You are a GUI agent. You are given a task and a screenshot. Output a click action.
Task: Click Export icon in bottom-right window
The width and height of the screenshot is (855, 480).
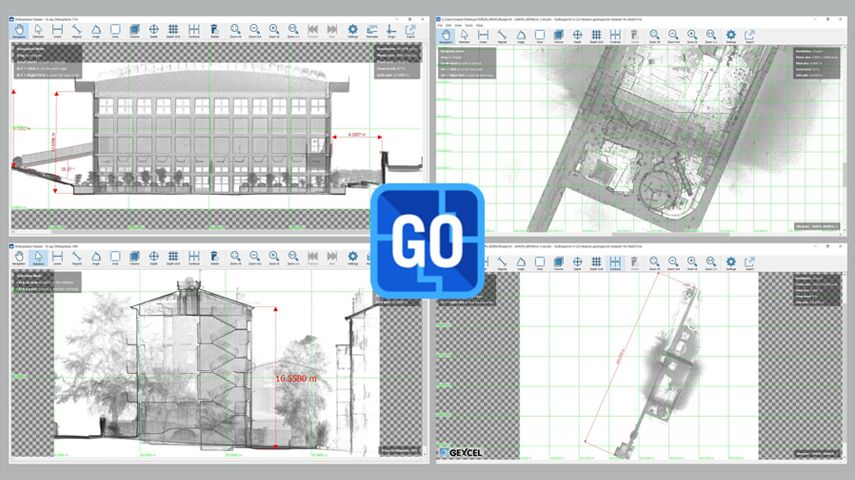click(750, 263)
